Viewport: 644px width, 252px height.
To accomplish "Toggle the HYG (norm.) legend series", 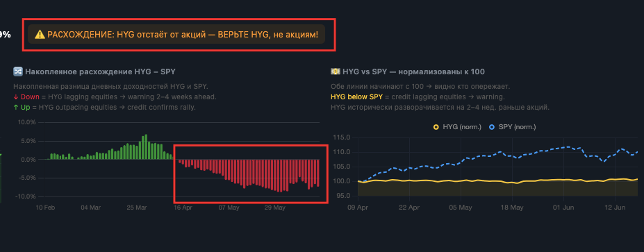I will click(x=457, y=127).
